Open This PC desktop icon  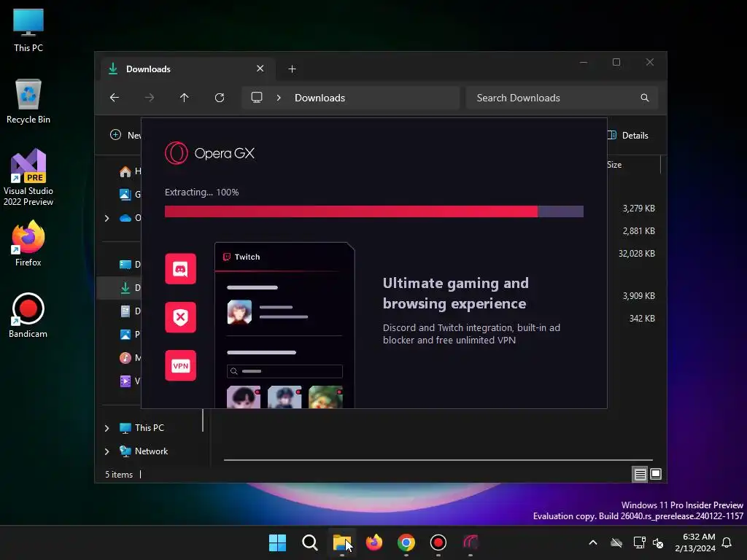click(28, 31)
